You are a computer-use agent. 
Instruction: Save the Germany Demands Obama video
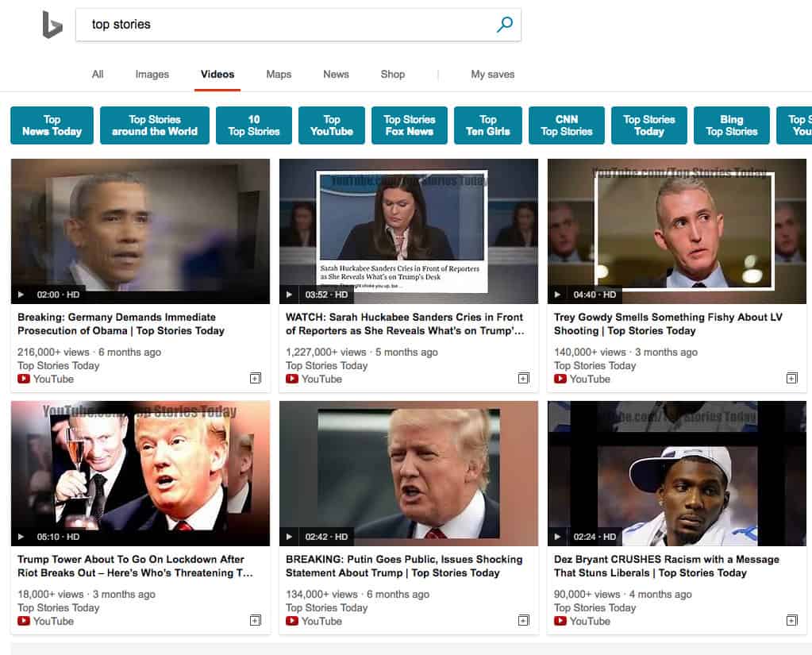coord(256,378)
